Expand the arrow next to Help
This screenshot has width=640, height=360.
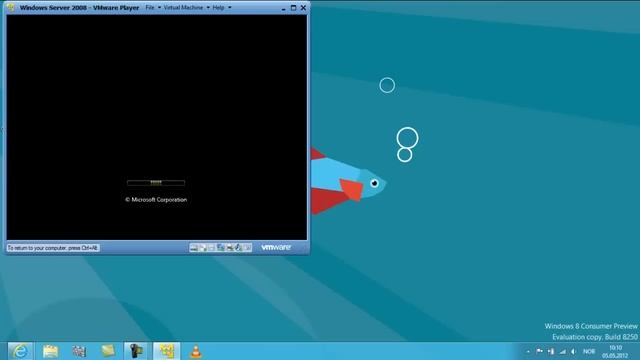[x=229, y=7]
